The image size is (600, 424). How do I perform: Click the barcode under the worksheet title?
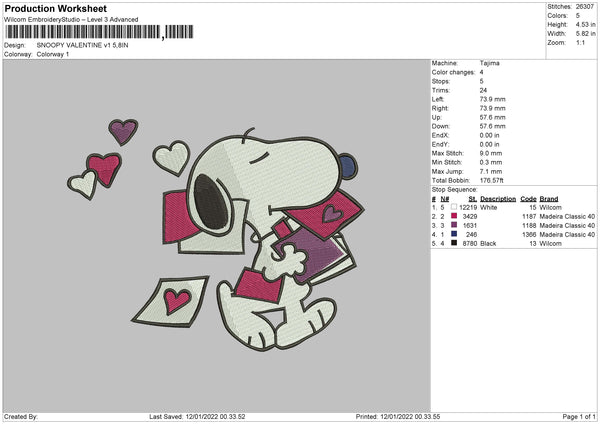pos(99,32)
